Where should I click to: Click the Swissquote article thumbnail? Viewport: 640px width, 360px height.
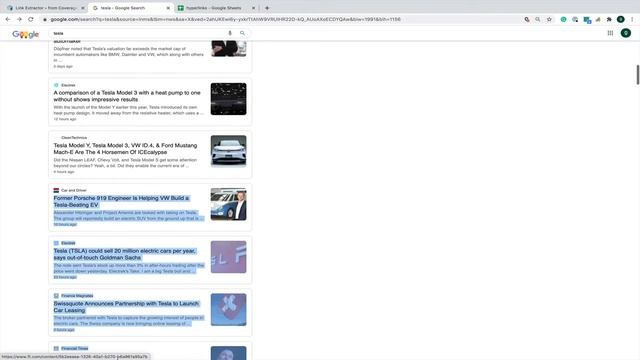tap(229, 309)
